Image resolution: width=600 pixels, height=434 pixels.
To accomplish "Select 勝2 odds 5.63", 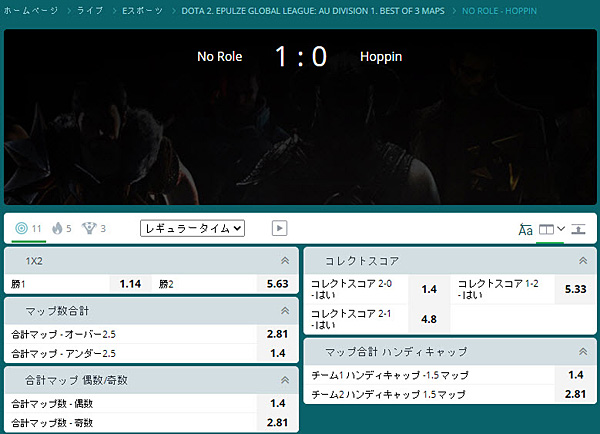I will coord(277,284).
